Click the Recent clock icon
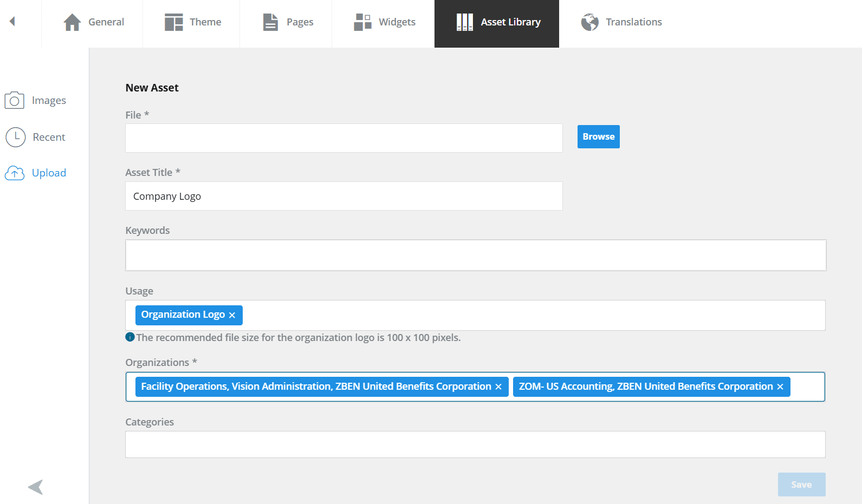Image resolution: width=862 pixels, height=504 pixels. point(16,138)
